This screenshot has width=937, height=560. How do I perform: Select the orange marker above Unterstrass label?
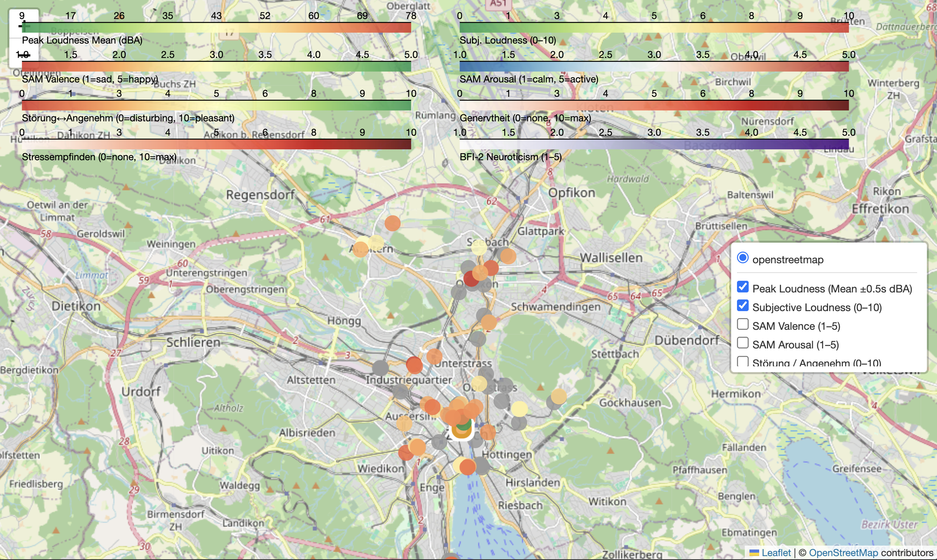coord(434,356)
